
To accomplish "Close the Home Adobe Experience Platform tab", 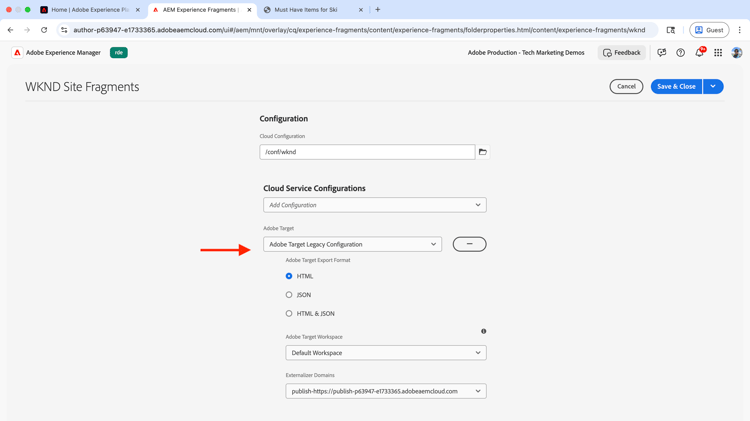I will [x=138, y=10].
